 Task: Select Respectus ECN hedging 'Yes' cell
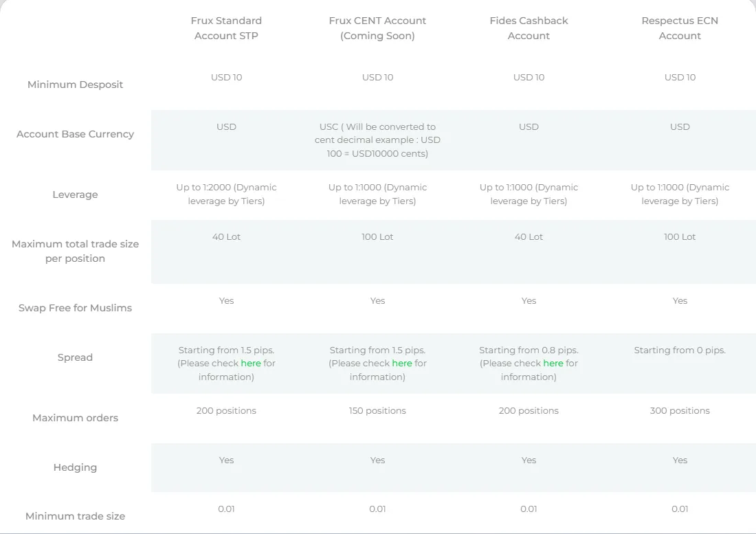[x=680, y=460]
